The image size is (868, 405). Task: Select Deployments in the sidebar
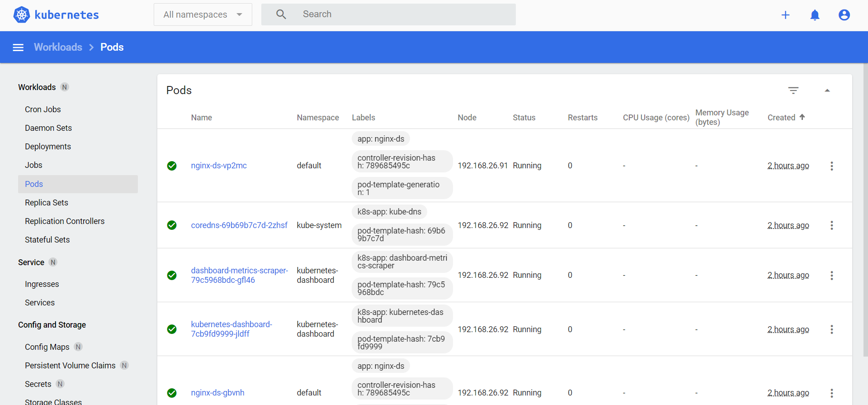(48, 147)
